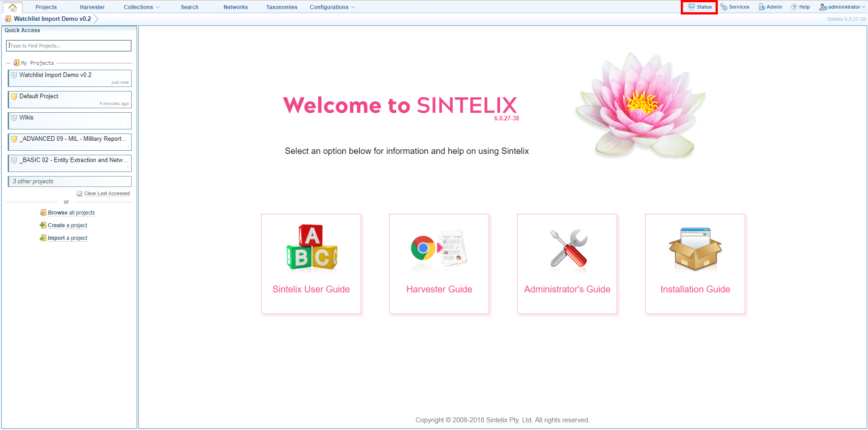868x430 pixels.
Task: Select the Networks menu item
Action: [235, 7]
